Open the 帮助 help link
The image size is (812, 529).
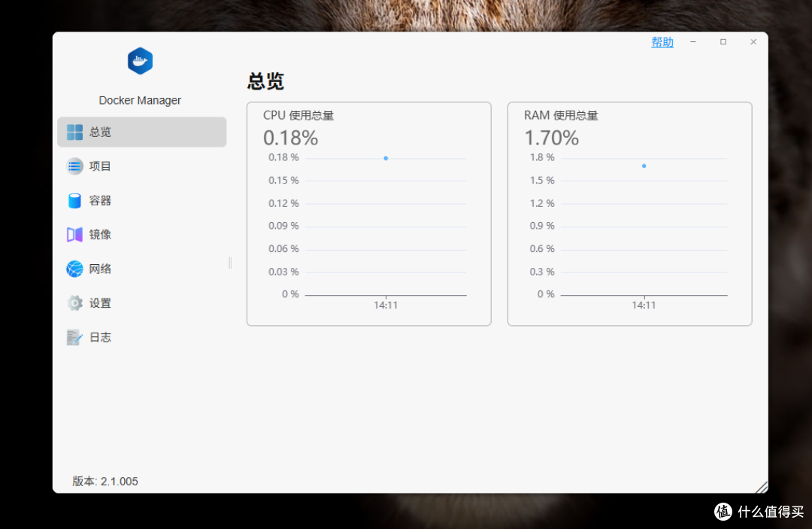pyautogui.click(x=662, y=42)
